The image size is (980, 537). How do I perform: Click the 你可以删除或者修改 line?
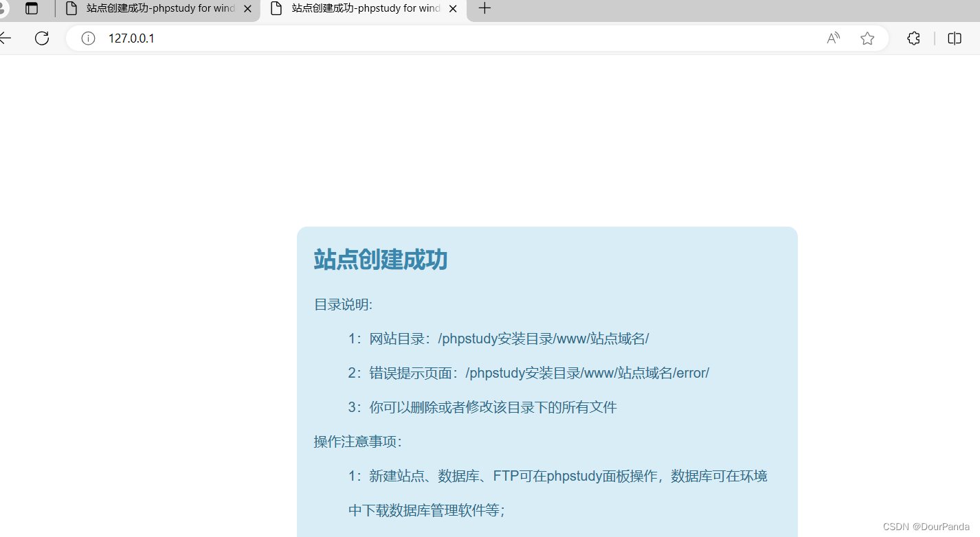pyautogui.click(x=482, y=407)
